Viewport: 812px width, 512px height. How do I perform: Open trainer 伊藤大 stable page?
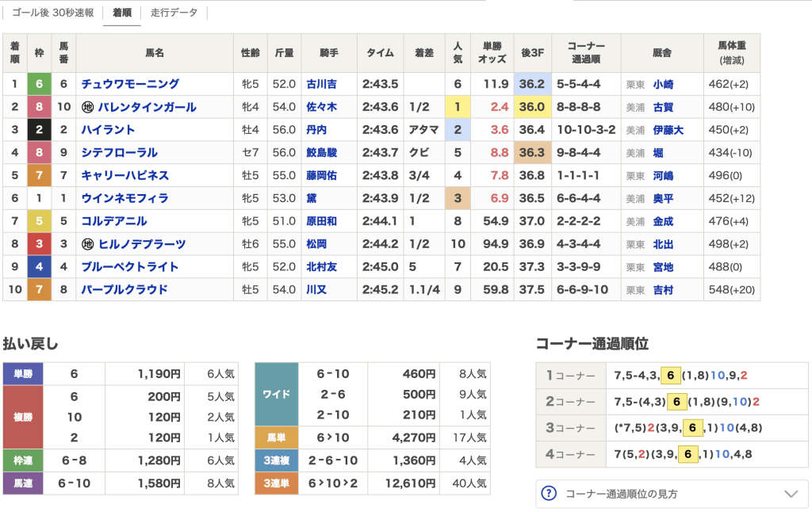pyautogui.click(x=668, y=130)
